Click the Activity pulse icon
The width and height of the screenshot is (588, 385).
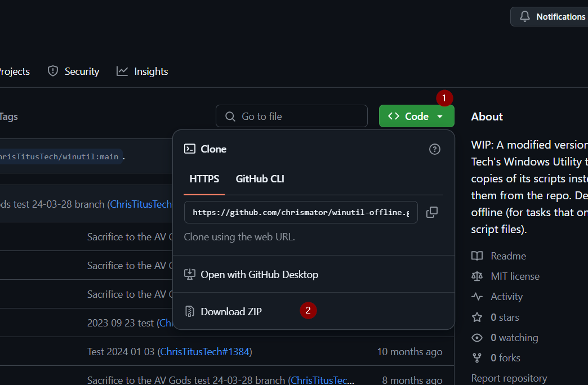pos(477,297)
